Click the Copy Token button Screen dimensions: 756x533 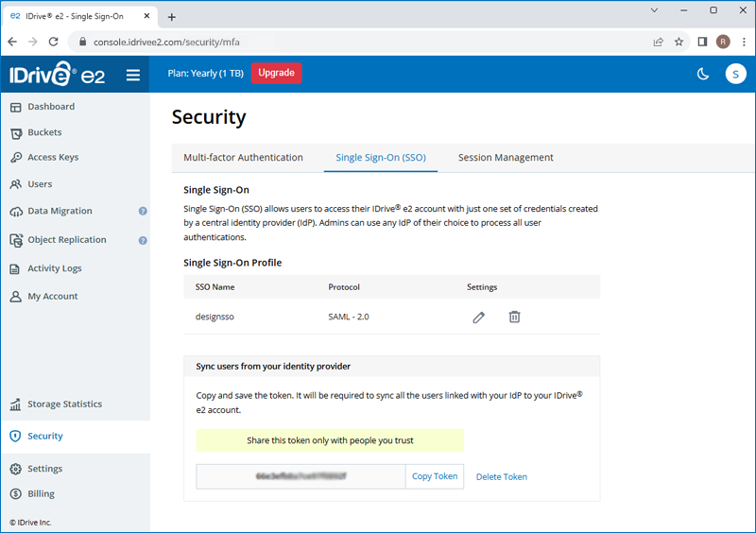tap(435, 476)
